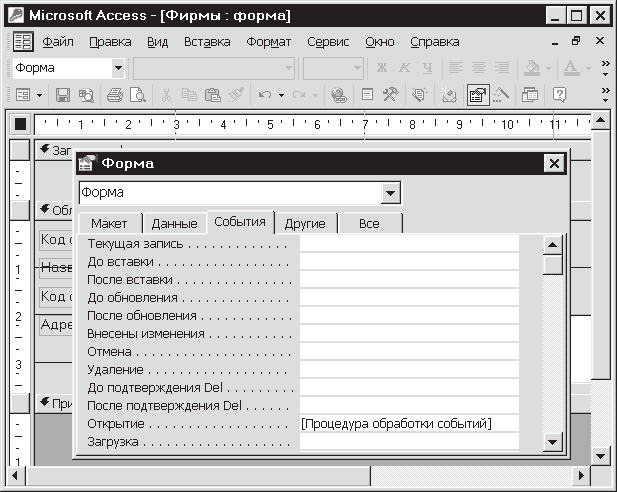Expand the Форма object dropdown in toolbar

click(x=118, y=68)
